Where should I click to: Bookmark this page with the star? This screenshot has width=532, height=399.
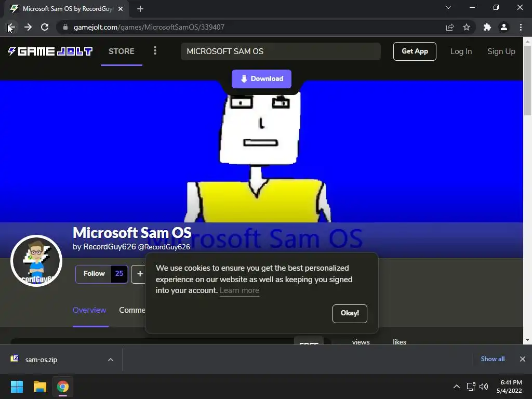pyautogui.click(x=467, y=27)
